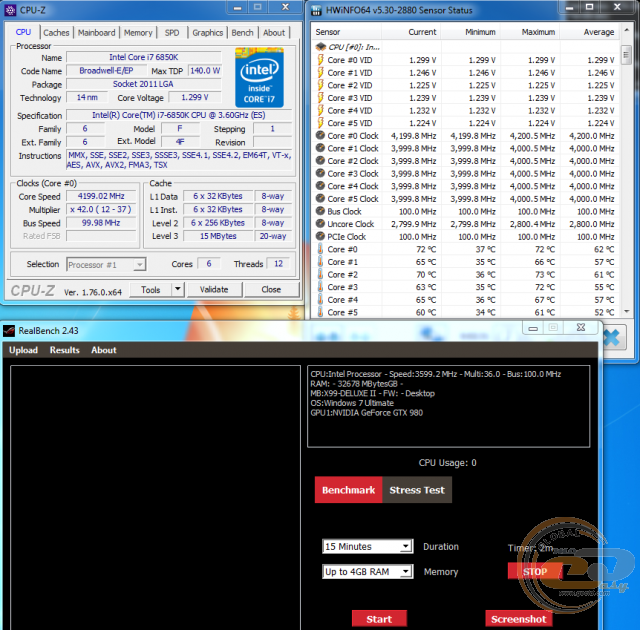Open the Upload menu in RealBench
The height and width of the screenshot is (630, 640).
pos(23,350)
